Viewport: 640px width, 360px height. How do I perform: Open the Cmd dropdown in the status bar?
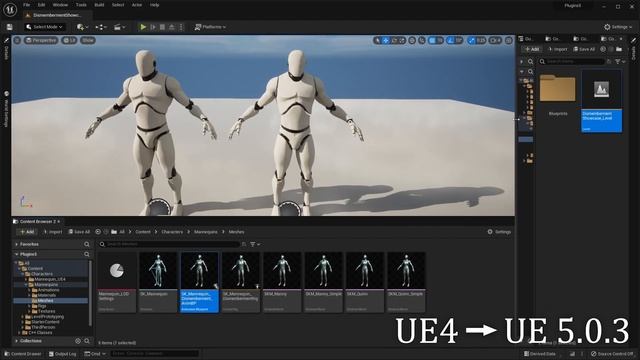click(95, 353)
